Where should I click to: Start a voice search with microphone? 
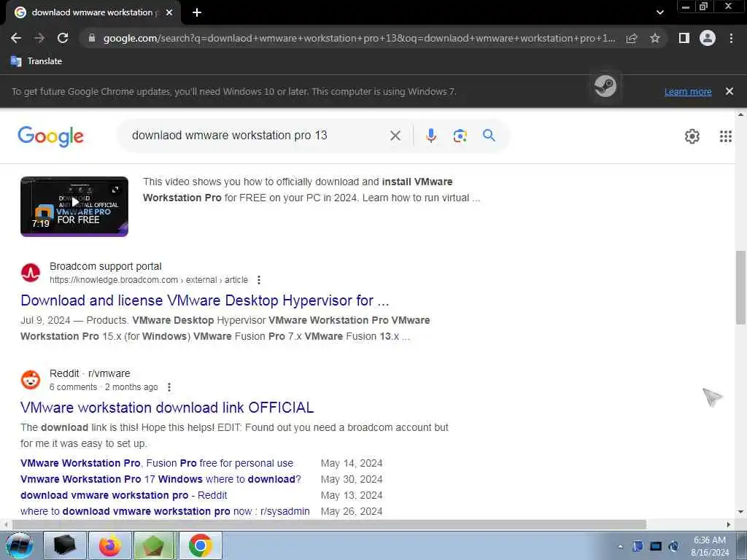[x=431, y=136]
